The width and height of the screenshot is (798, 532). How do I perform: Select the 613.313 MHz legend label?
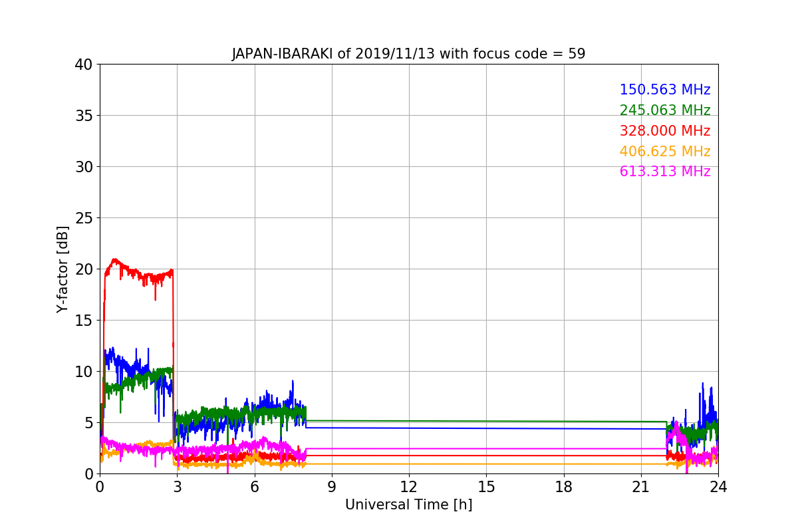click(665, 172)
